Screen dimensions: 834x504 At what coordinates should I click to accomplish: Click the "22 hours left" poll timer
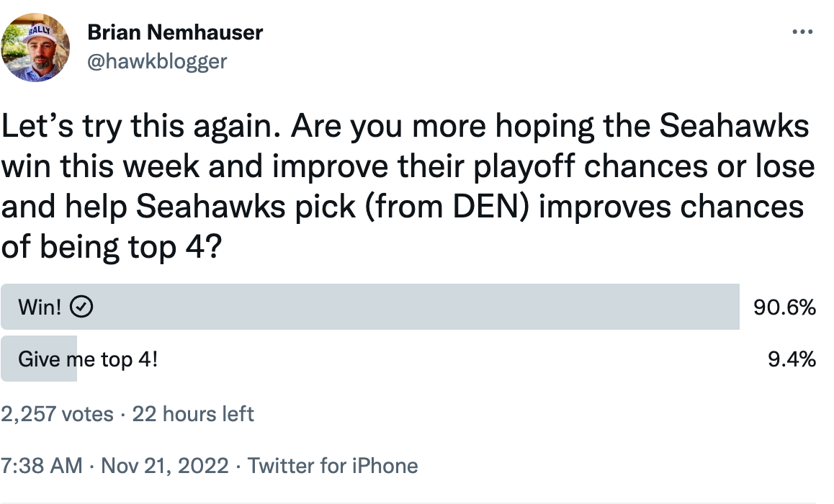tap(193, 414)
